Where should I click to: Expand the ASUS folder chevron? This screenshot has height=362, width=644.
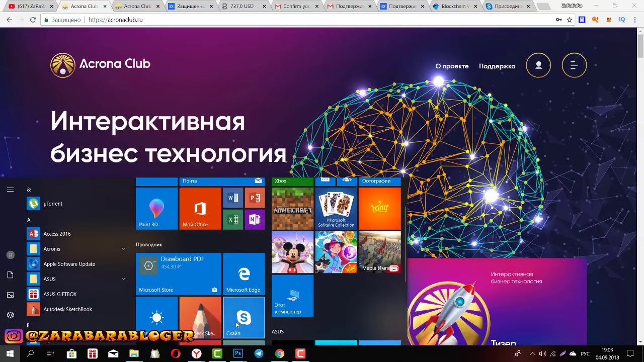click(x=123, y=279)
